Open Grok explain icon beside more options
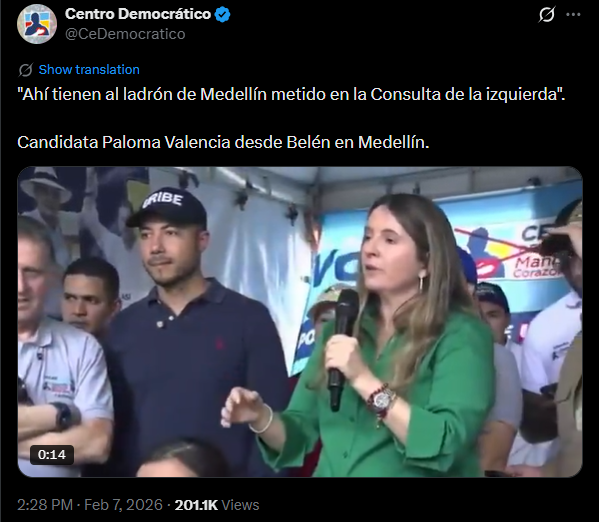 [x=547, y=15]
